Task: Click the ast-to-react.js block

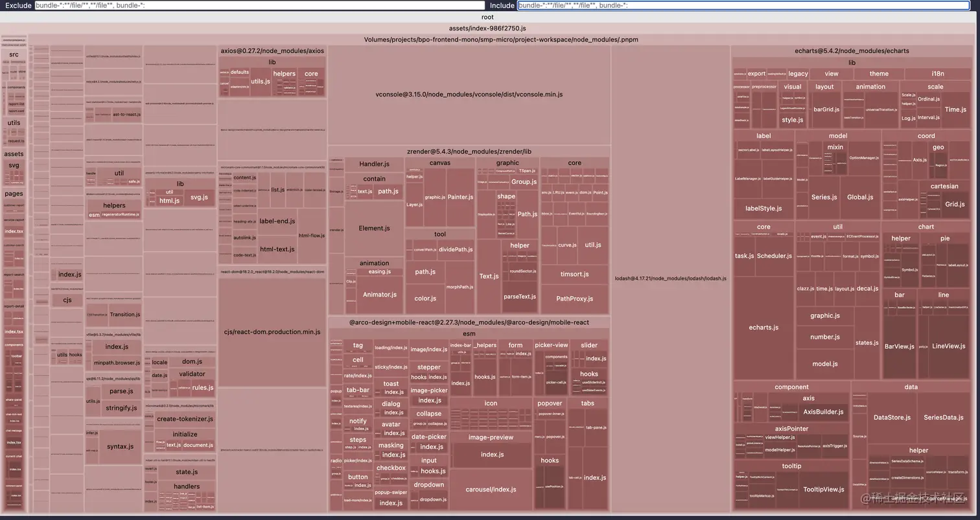Action: click(x=126, y=115)
